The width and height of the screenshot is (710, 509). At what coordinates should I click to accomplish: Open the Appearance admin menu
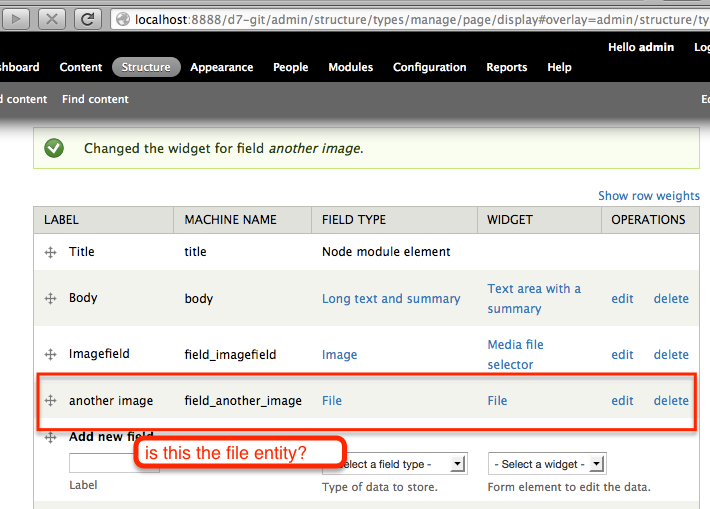221,67
